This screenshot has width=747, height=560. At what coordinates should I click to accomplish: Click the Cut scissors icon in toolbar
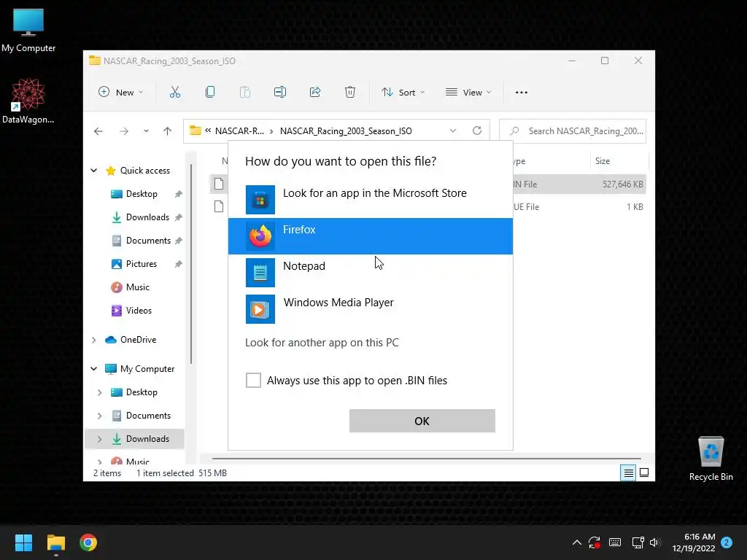[x=175, y=93]
